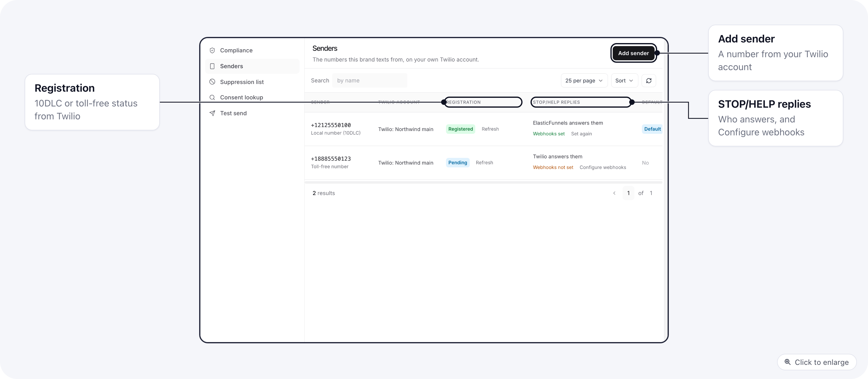The width and height of the screenshot is (868, 379).
Task: Select Test send menu item
Action: pos(252,113)
